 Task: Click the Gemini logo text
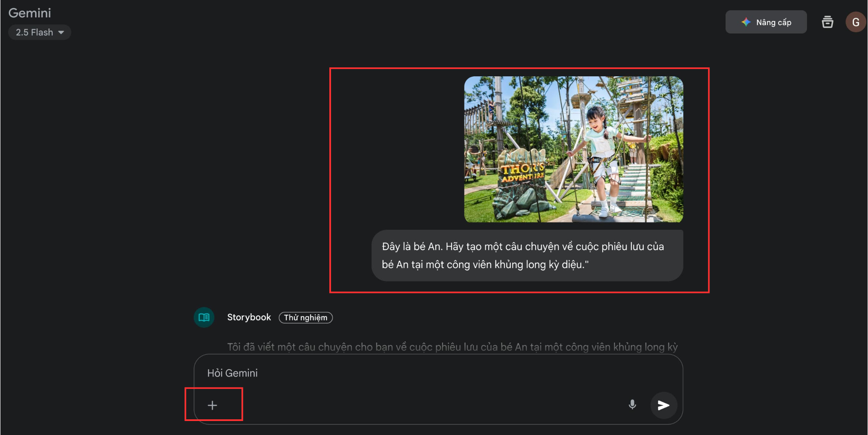coord(30,13)
